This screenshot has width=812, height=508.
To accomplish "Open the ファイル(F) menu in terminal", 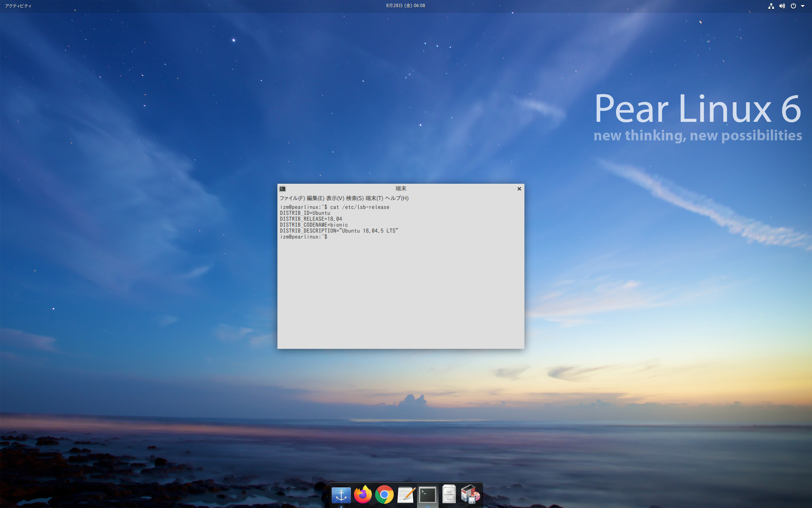I will point(292,198).
